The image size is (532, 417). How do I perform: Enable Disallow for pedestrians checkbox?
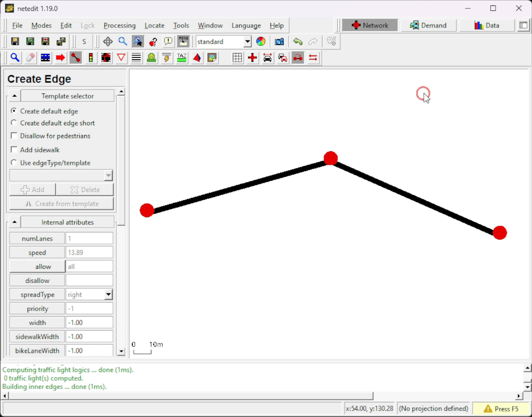click(x=14, y=136)
